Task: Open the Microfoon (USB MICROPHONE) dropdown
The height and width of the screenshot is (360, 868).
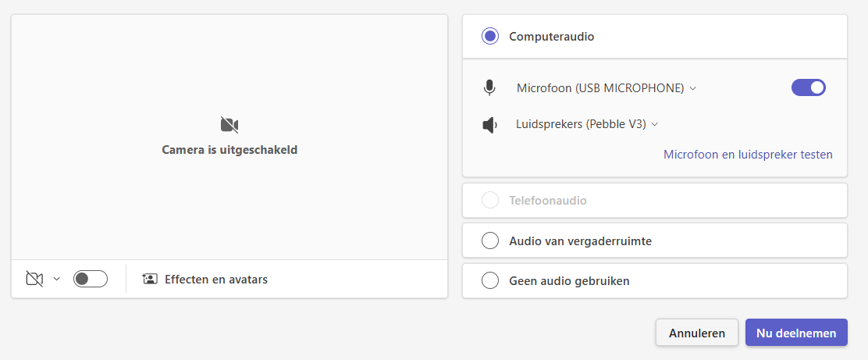Action: (607, 88)
